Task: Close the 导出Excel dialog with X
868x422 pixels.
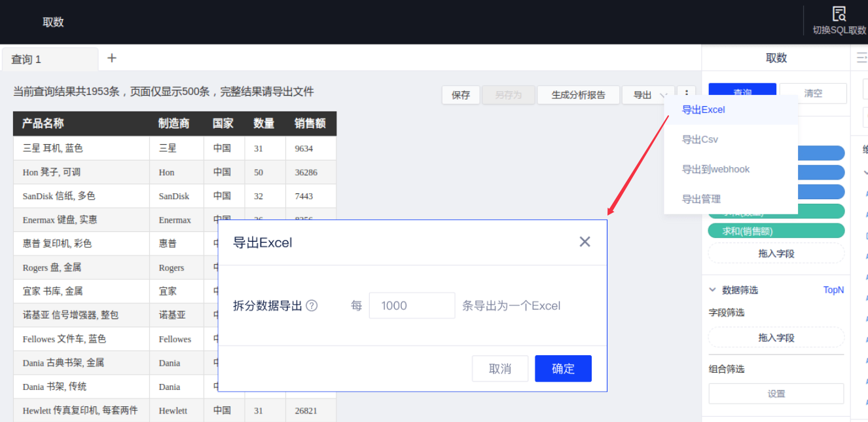Action: [x=585, y=242]
